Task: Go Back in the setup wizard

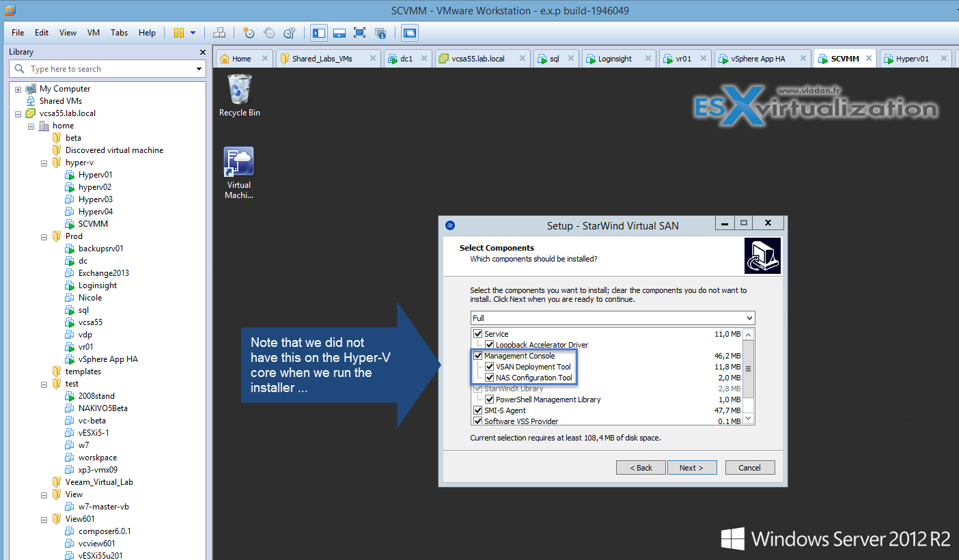Action: (x=641, y=468)
